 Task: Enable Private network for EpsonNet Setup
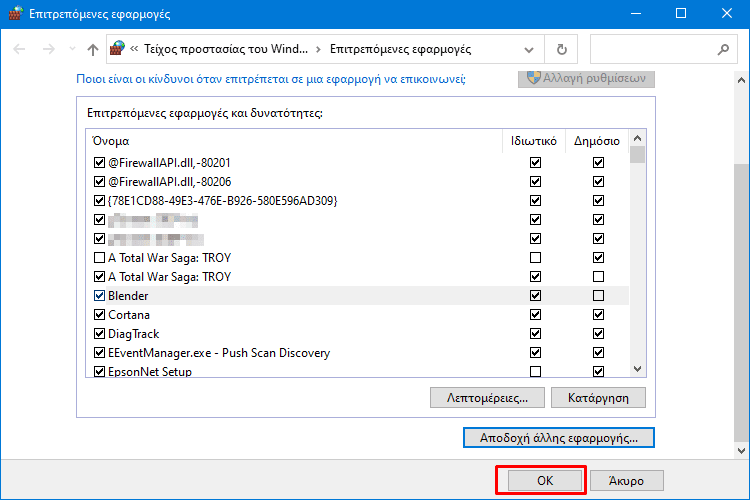[535, 371]
